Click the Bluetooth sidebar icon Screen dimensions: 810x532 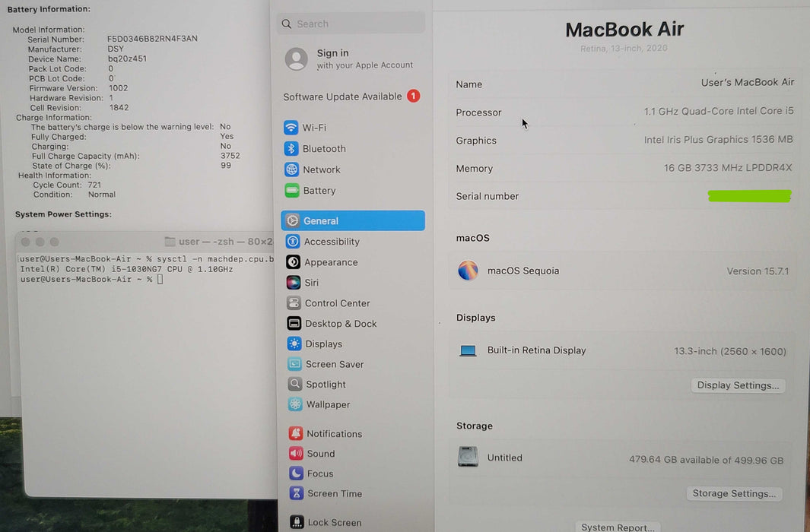pyautogui.click(x=291, y=149)
